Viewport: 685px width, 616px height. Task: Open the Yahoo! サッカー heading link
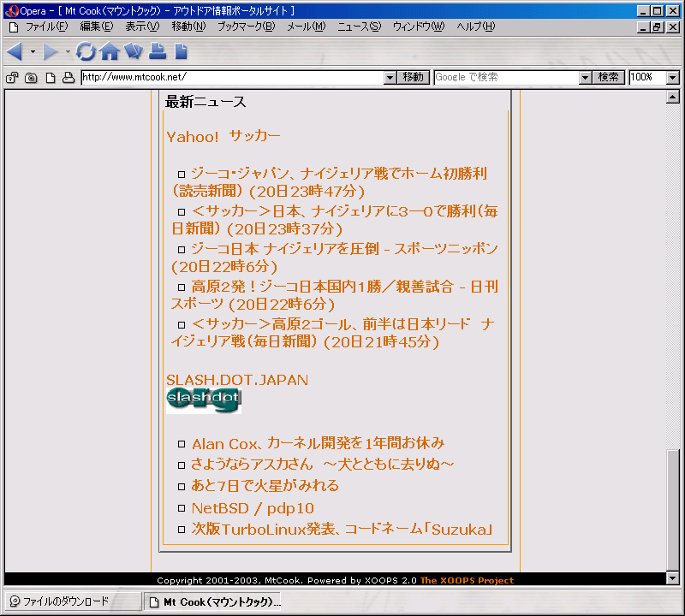pyautogui.click(x=223, y=136)
